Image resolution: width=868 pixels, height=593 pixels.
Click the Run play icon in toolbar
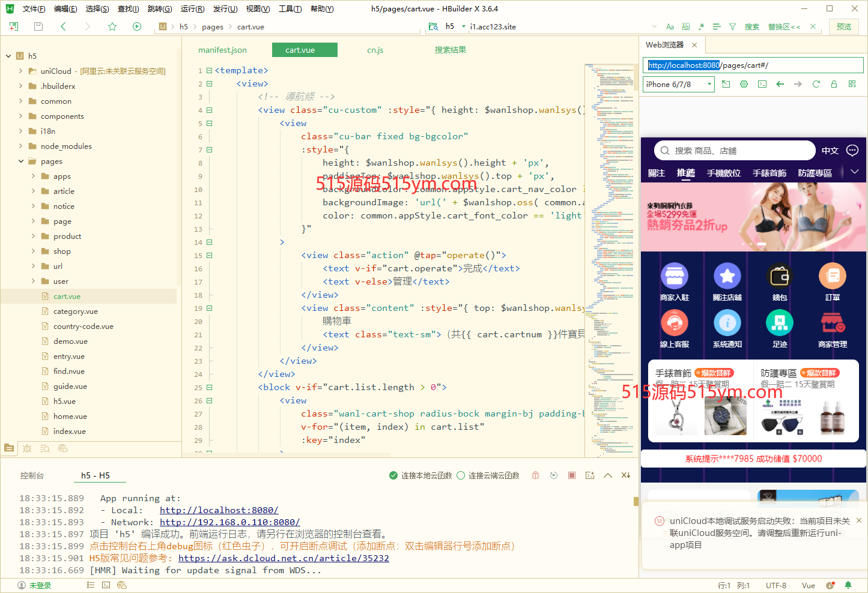coord(137,26)
